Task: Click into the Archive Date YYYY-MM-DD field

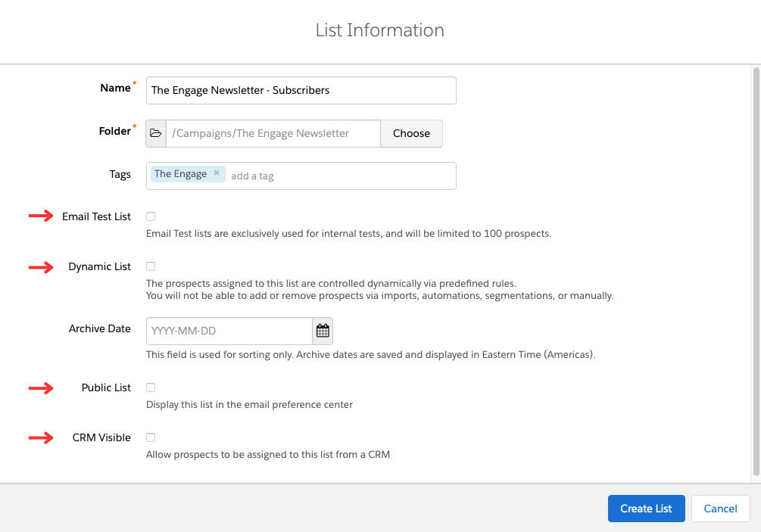Action: 229,331
